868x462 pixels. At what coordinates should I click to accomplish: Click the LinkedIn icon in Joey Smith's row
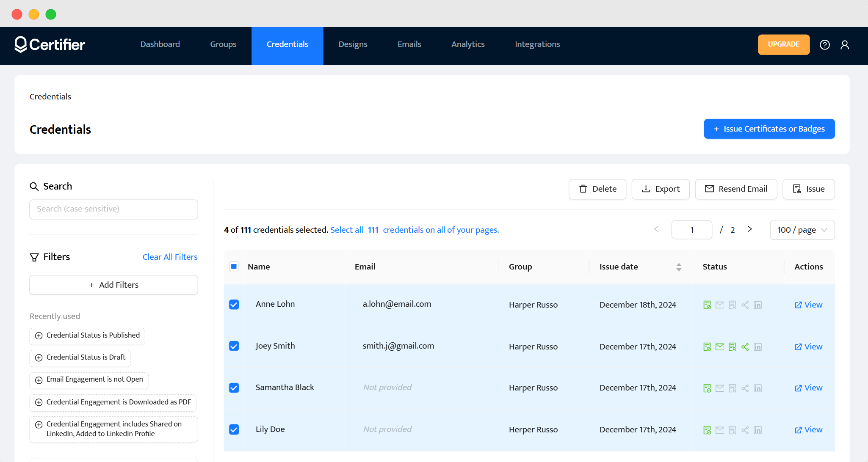click(x=757, y=347)
